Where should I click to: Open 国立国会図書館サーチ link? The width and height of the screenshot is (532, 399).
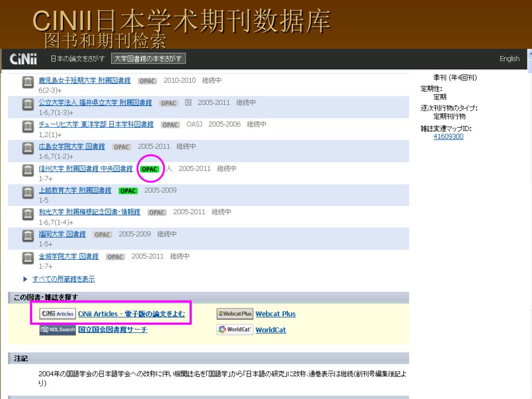coord(113,329)
